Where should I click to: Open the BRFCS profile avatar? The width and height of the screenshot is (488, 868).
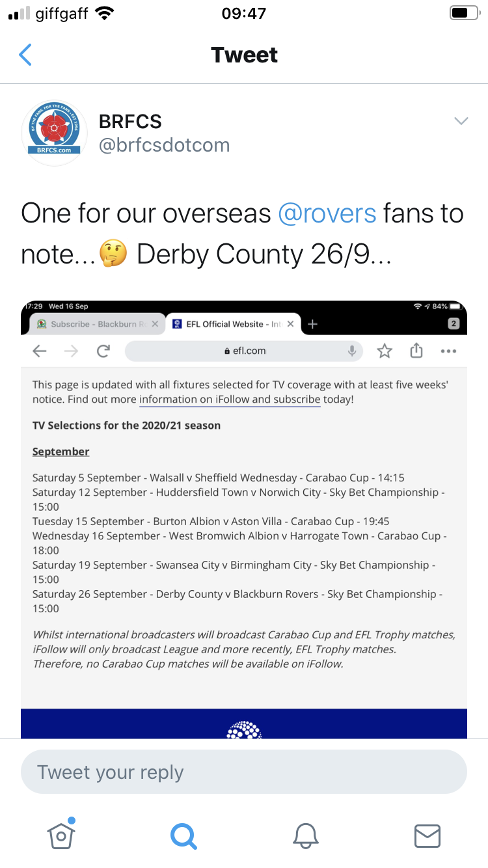(x=55, y=133)
